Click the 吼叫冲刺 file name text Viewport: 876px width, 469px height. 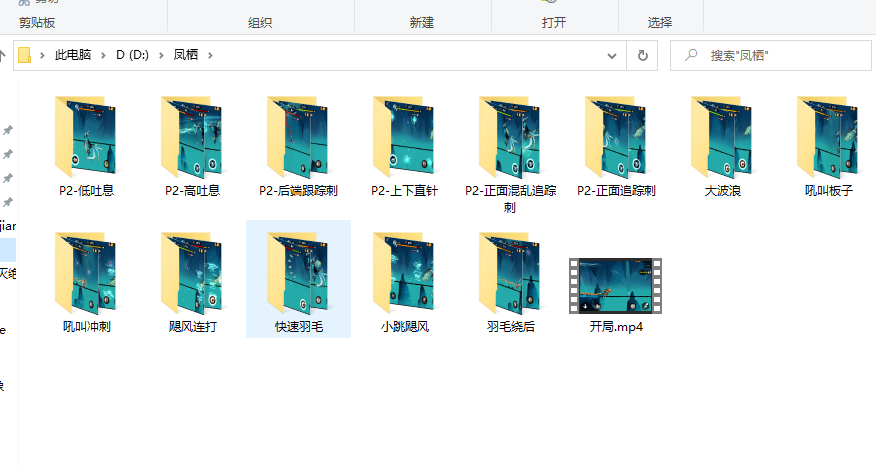tap(86, 326)
